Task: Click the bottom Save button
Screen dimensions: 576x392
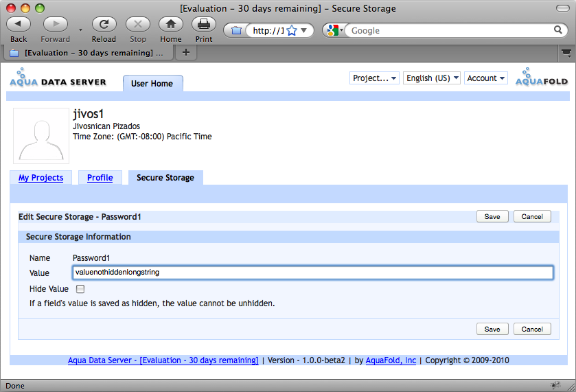Action: [492, 329]
